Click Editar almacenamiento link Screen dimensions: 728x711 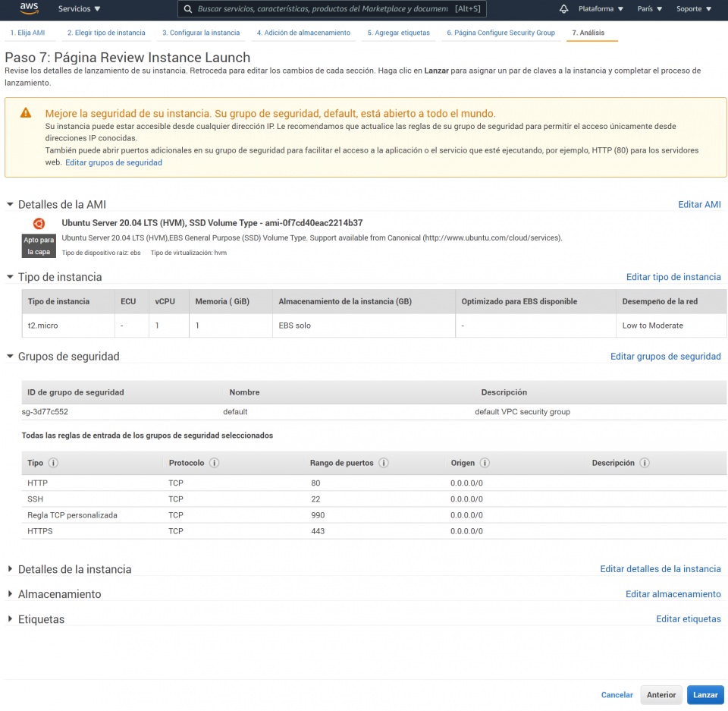coord(673,594)
